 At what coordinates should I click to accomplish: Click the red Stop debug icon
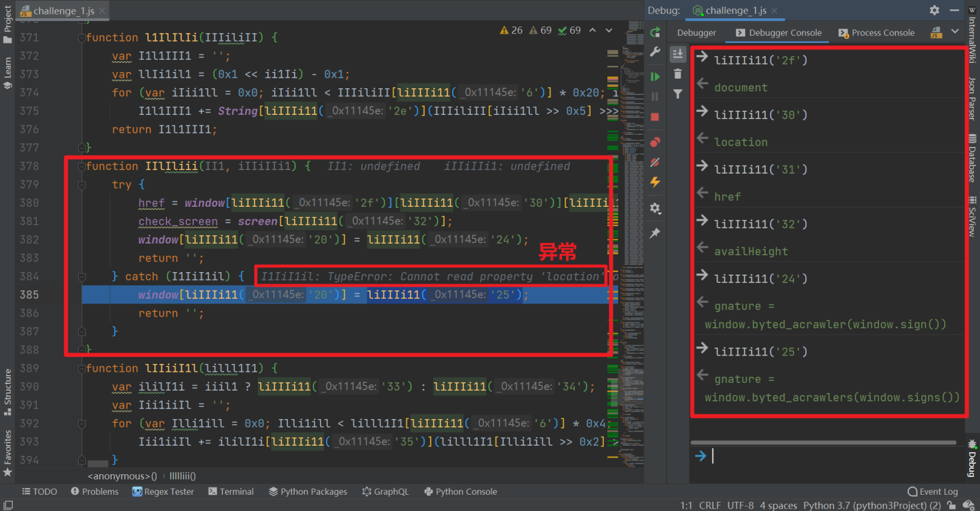[655, 117]
